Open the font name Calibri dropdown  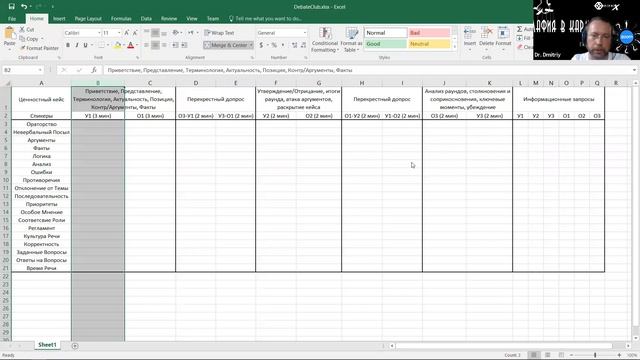click(x=99, y=33)
